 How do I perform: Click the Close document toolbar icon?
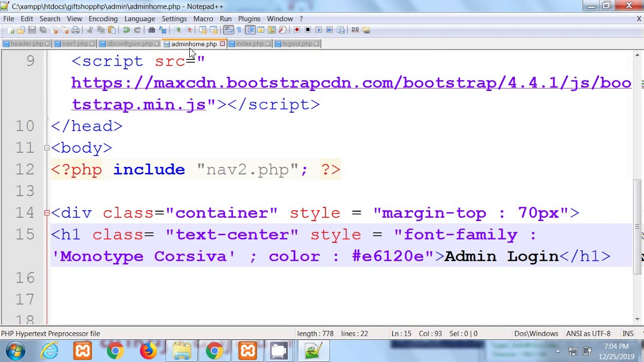coord(54,30)
